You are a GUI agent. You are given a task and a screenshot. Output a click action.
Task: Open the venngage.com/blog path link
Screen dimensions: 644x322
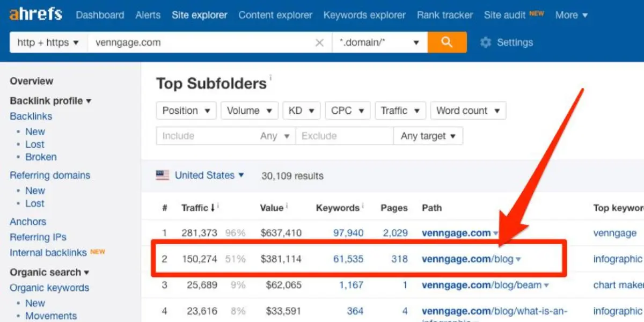[467, 259]
